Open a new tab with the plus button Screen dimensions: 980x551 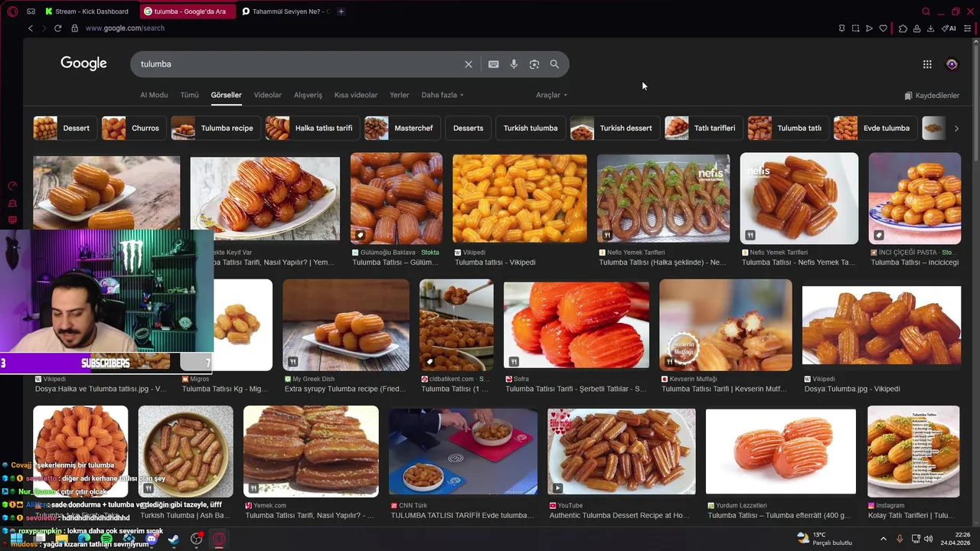click(341, 11)
